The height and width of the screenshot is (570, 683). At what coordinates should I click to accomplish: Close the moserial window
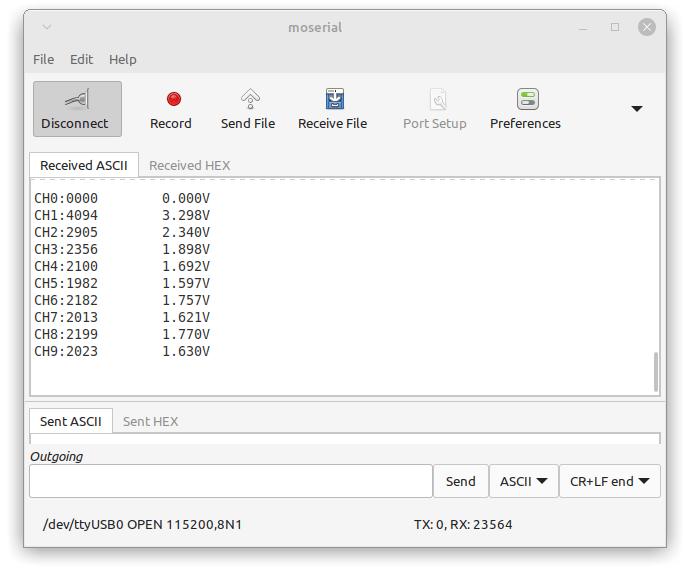tap(647, 27)
